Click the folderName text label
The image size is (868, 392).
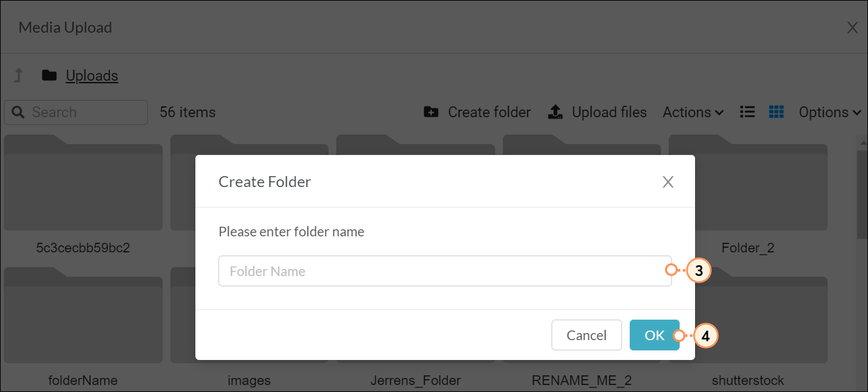point(83,380)
